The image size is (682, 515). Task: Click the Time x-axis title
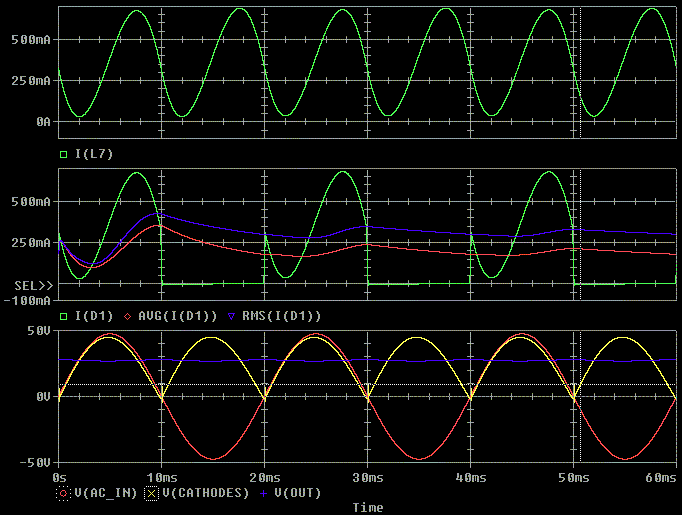[368, 508]
